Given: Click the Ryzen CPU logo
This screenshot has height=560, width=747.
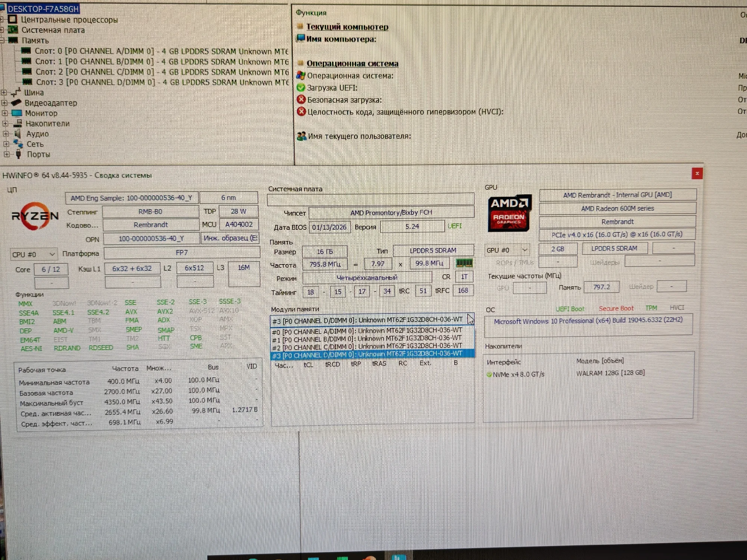Looking at the screenshot, I should pos(35,216).
